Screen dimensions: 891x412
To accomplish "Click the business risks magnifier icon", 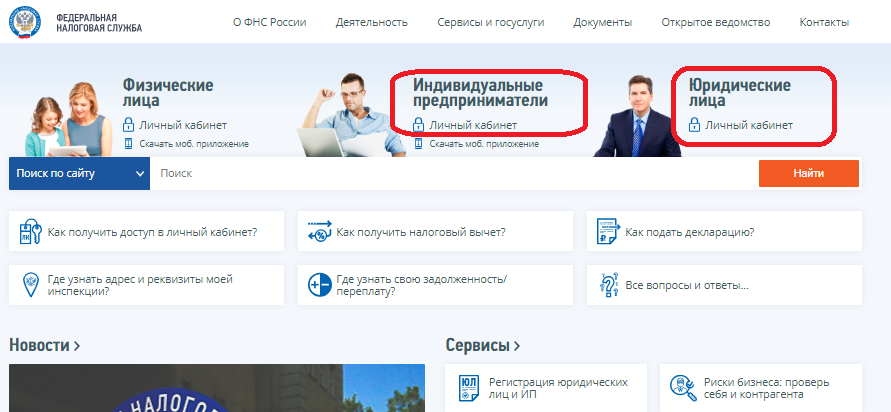I will pos(683,387).
